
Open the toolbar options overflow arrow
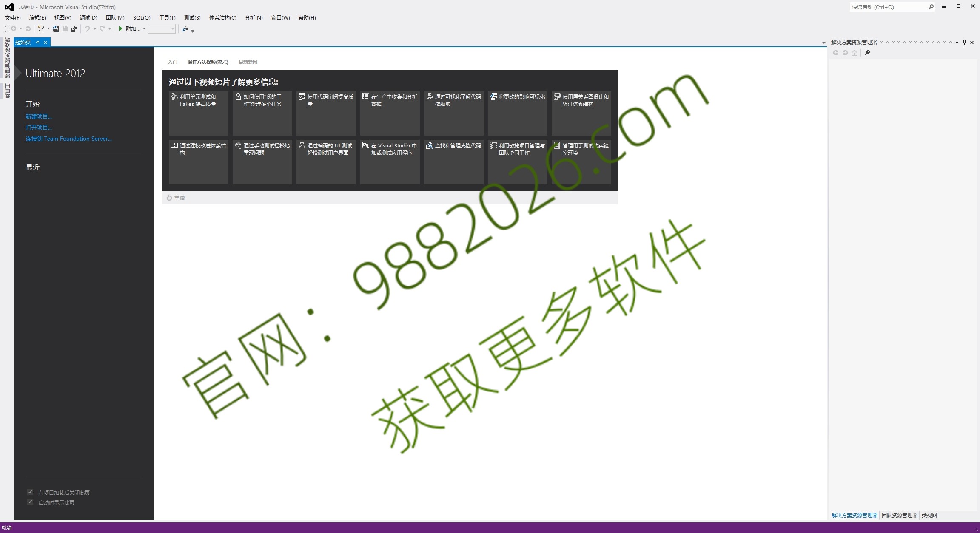point(193,31)
